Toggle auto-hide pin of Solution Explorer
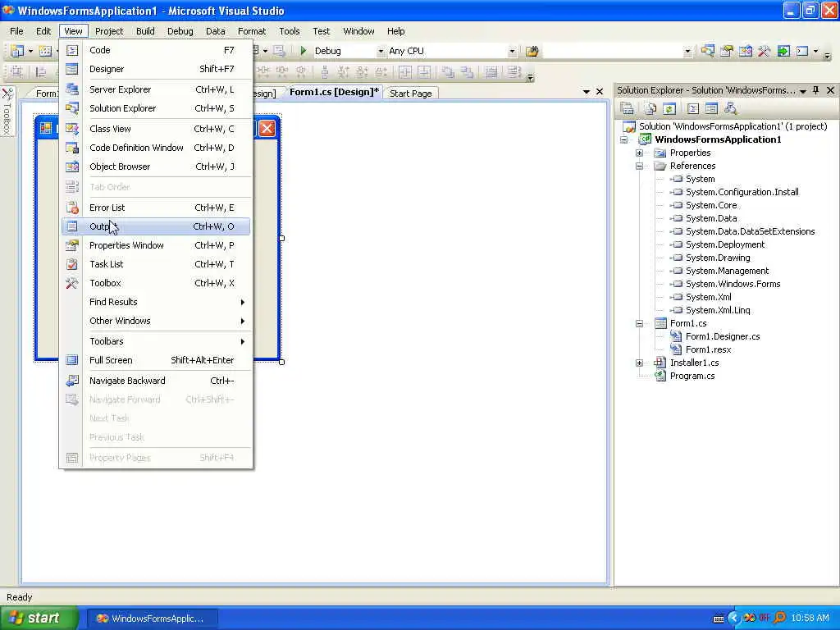The width and height of the screenshot is (840, 630). coord(816,90)
